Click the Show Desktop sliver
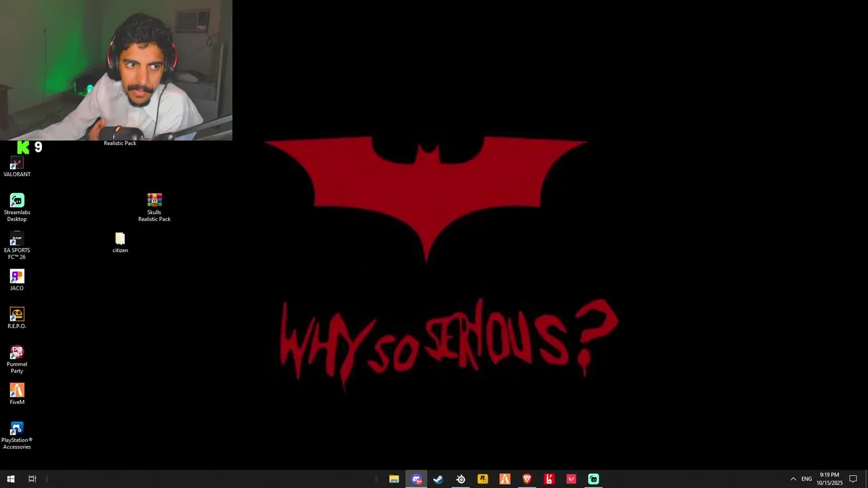This screenshot has height=488, width=868. [x=866, y=479]
